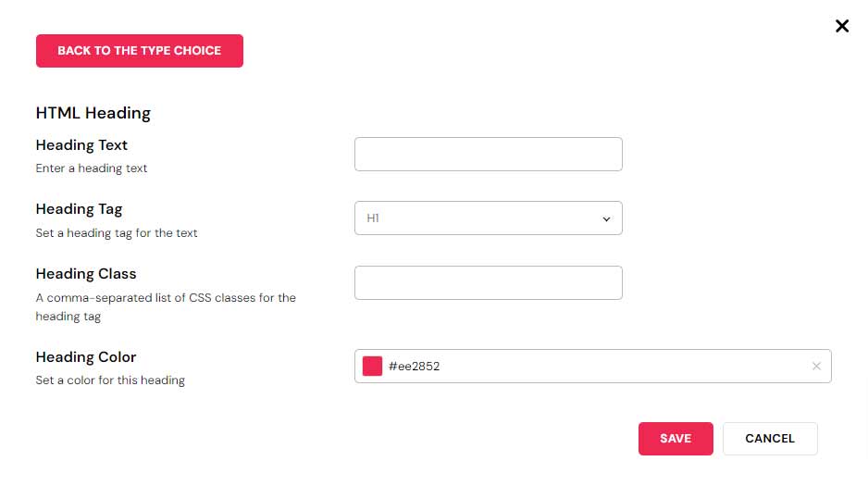Click the "Heading Class" field label
Viewport: 868px width, 486px height.
pyautogui.click(x=86, y=274)
